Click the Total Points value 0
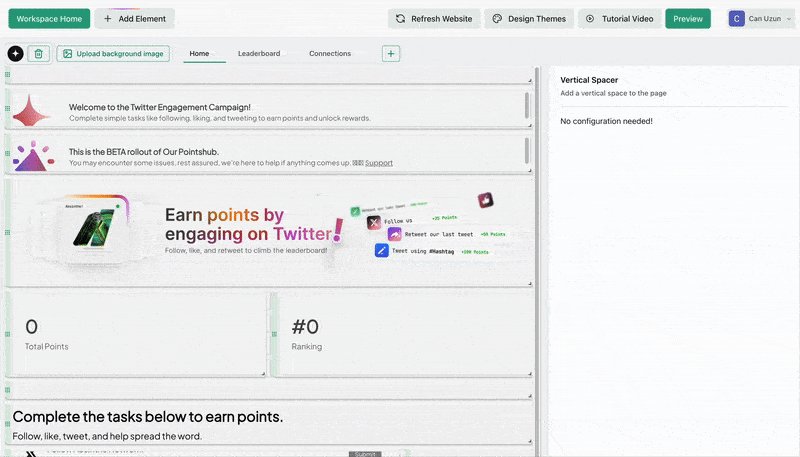This screenshot has width=800, height=457. [x=32, y=326]
